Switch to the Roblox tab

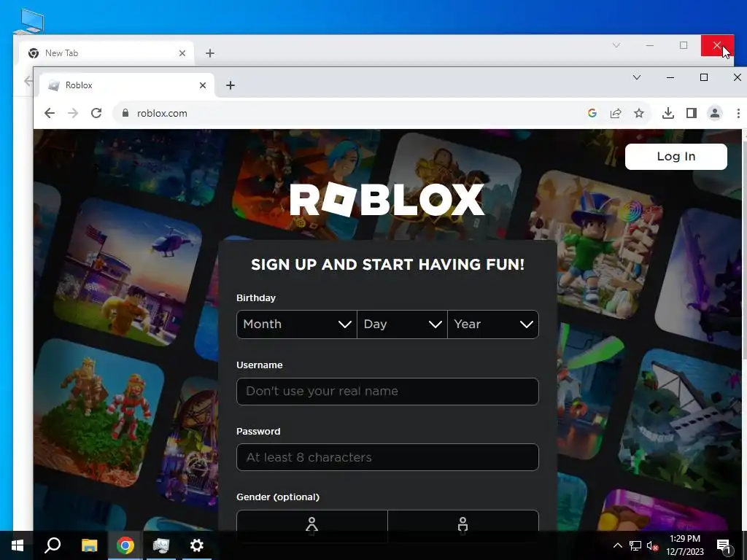click(127, 85)
